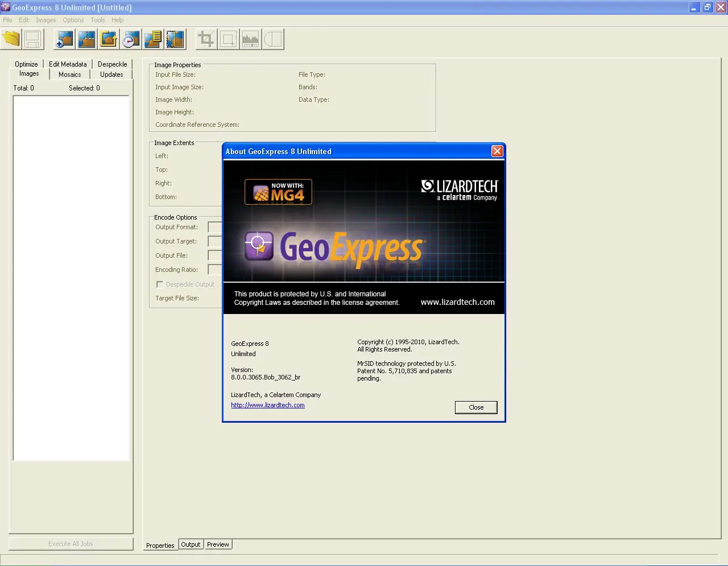Select the Properties bottom tab

[160, 545]
